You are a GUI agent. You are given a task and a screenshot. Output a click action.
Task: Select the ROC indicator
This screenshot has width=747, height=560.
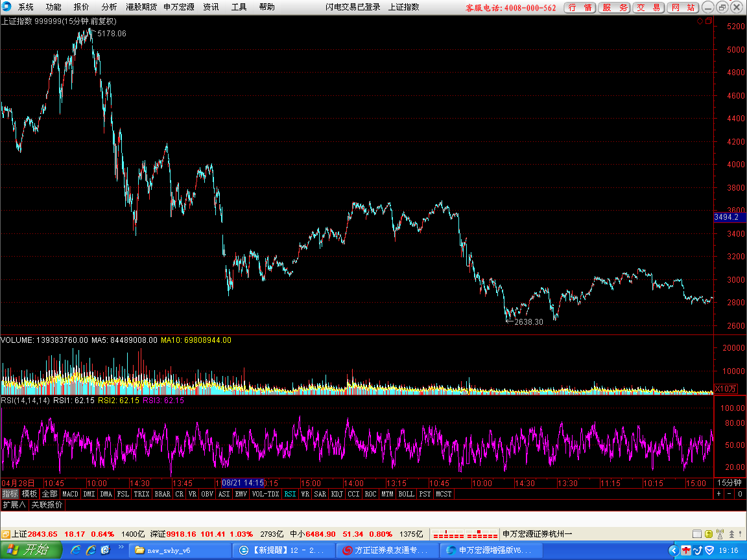pos(370,494)
